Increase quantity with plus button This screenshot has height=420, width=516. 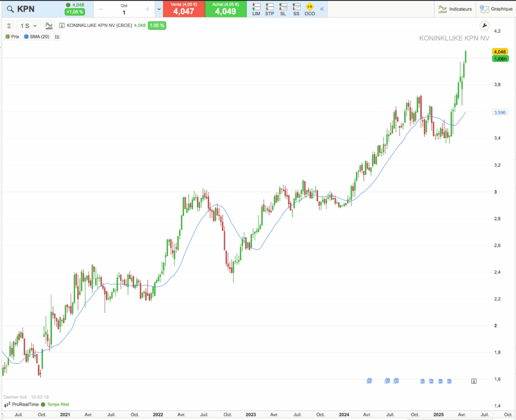(148, 9)
